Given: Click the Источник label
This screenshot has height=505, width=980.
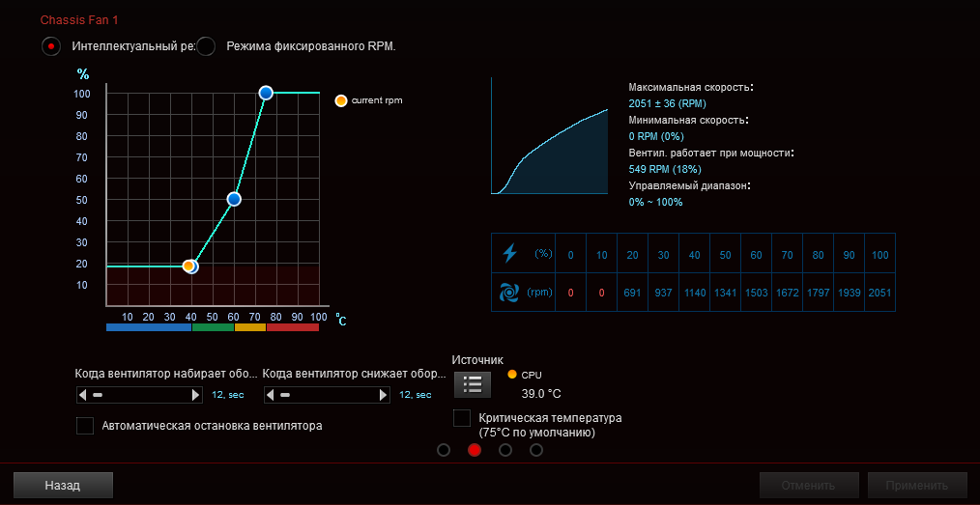Looking at the screenshot, I should coord(477,359).
